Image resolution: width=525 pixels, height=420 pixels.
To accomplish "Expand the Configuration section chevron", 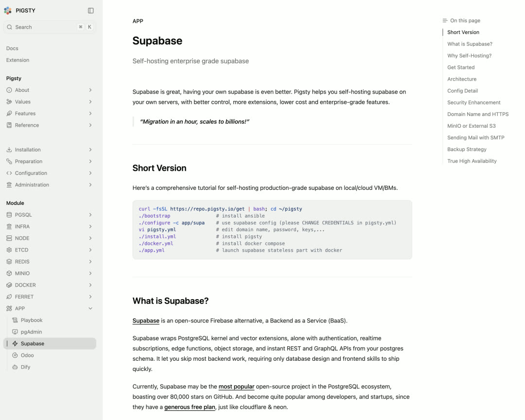I will (90, 173).
